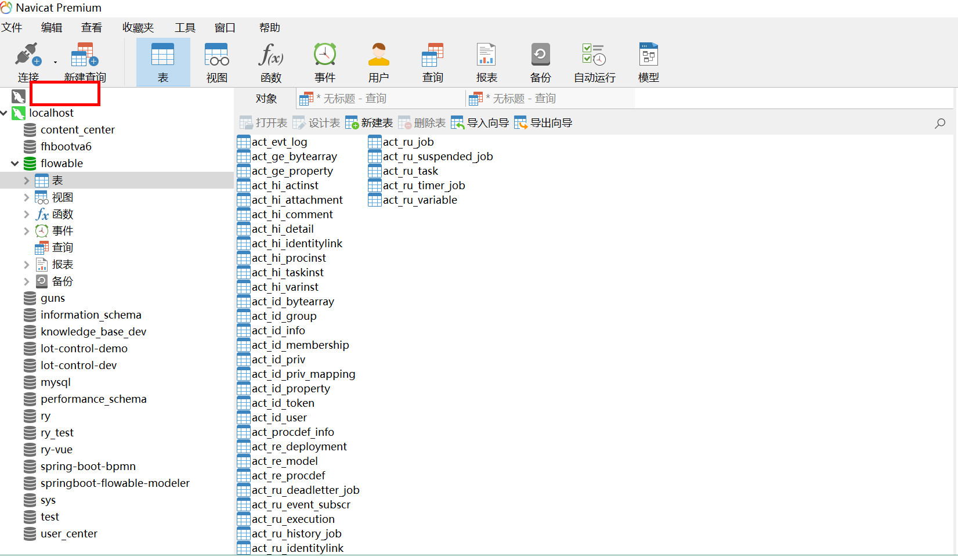
Task: Select the 报表 (Report) toolbar icon
Action: click(486, 62)
